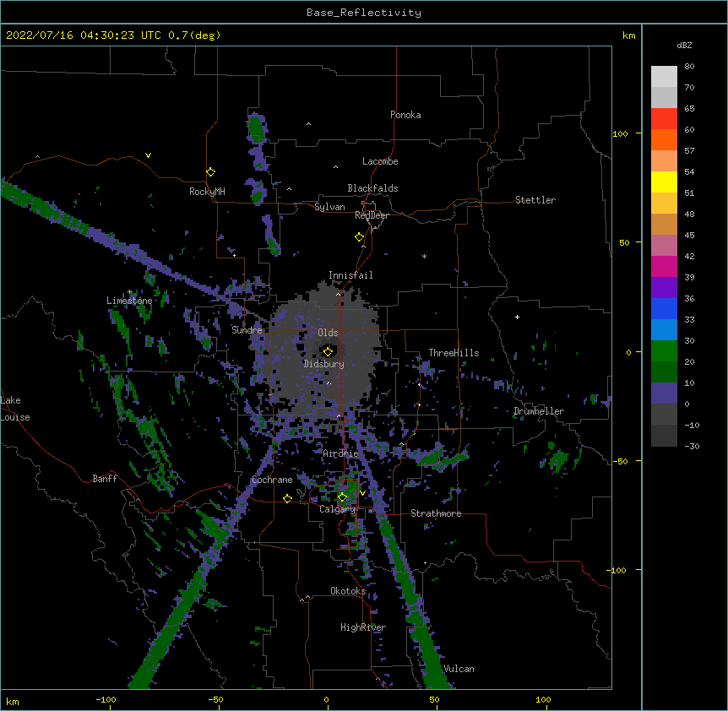Viewport: 728px width, 711px height.
Task: Select the HighRiver label
Action: tap(363, 627)
